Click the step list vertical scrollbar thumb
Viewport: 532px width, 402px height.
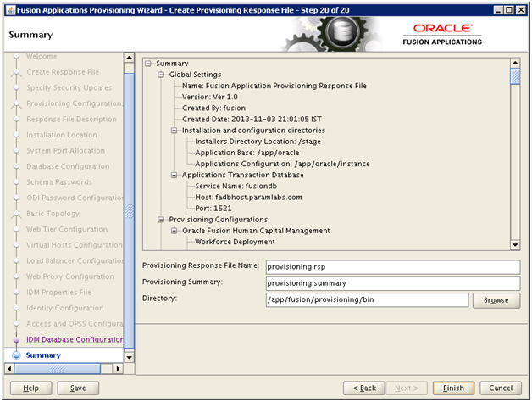click(x=130, y=210)
